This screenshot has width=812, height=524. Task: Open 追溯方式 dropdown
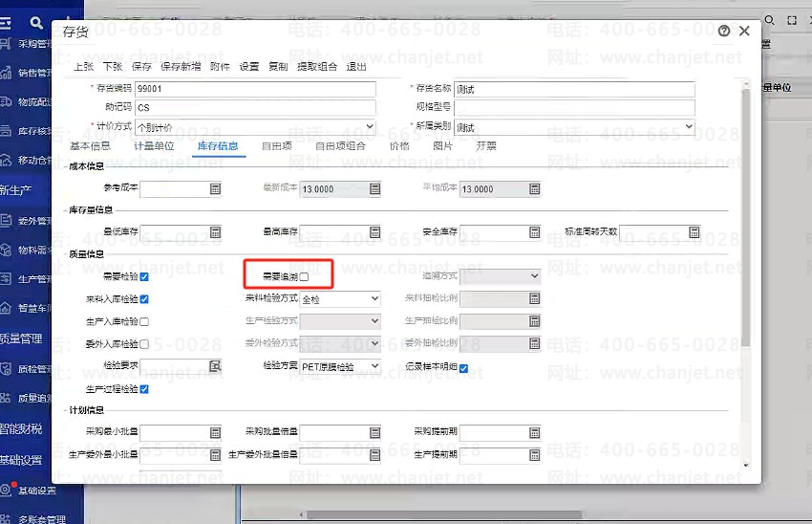(x=501, y=276)
